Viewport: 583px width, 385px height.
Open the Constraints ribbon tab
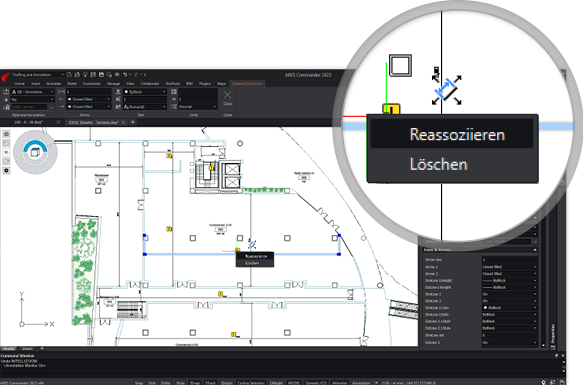coord(91,84)
